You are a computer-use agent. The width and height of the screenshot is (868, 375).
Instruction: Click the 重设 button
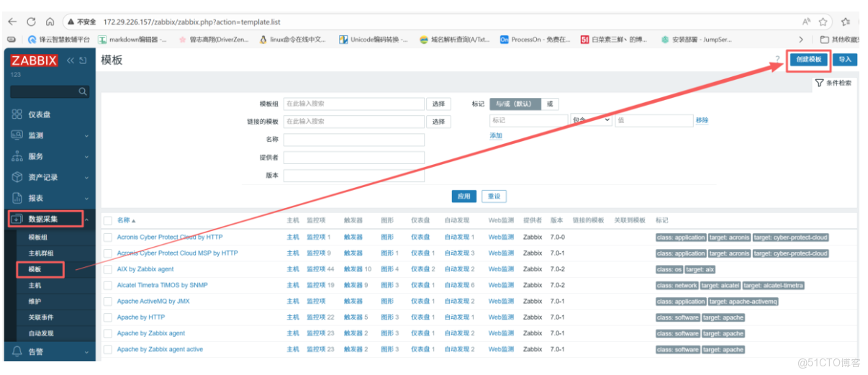(x=494, y=196)
